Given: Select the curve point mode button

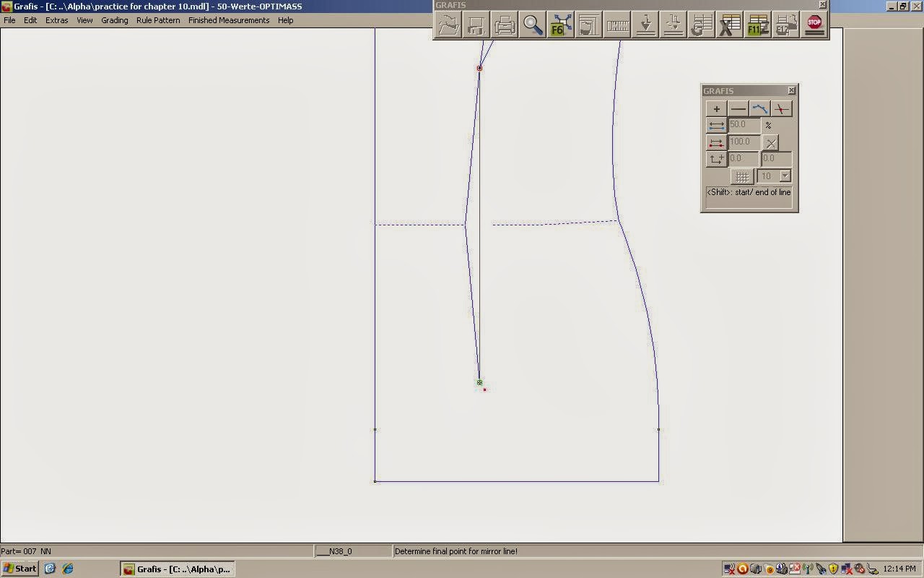Looking at the screenshot, I should [759, 109].
